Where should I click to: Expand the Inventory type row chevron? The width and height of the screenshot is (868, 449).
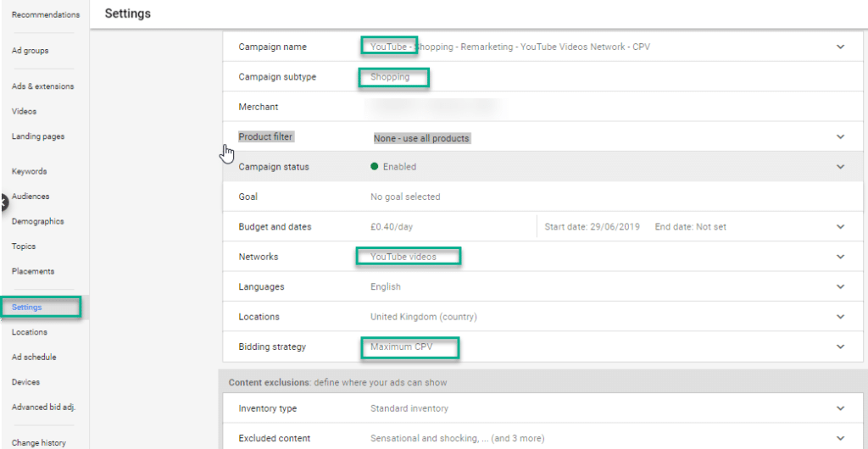(841, 408)
